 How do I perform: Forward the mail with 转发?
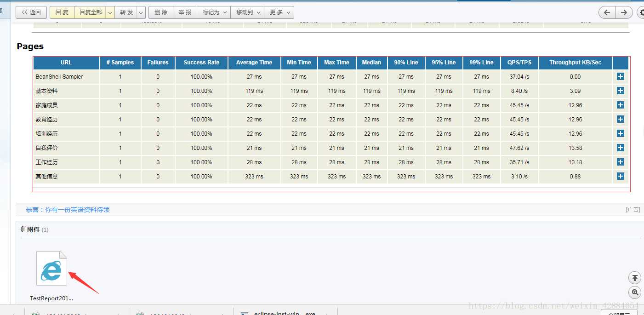tap(126, 12)
